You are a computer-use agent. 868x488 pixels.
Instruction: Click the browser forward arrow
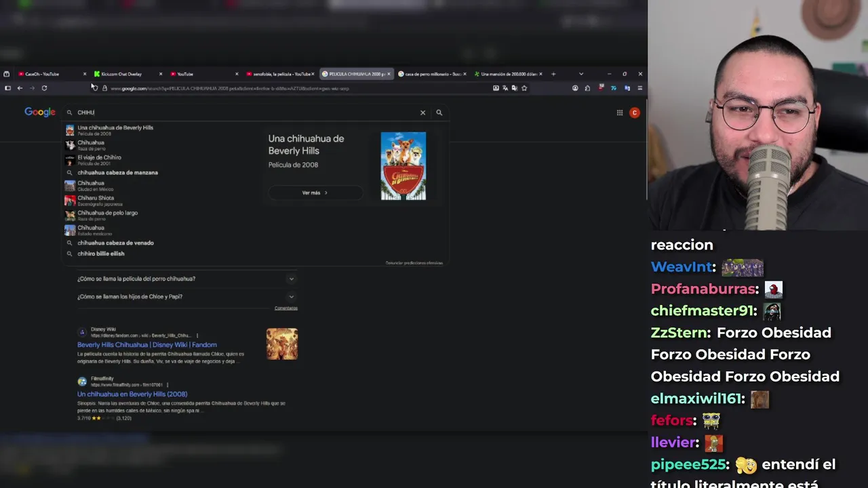click(x=31, y=88)
